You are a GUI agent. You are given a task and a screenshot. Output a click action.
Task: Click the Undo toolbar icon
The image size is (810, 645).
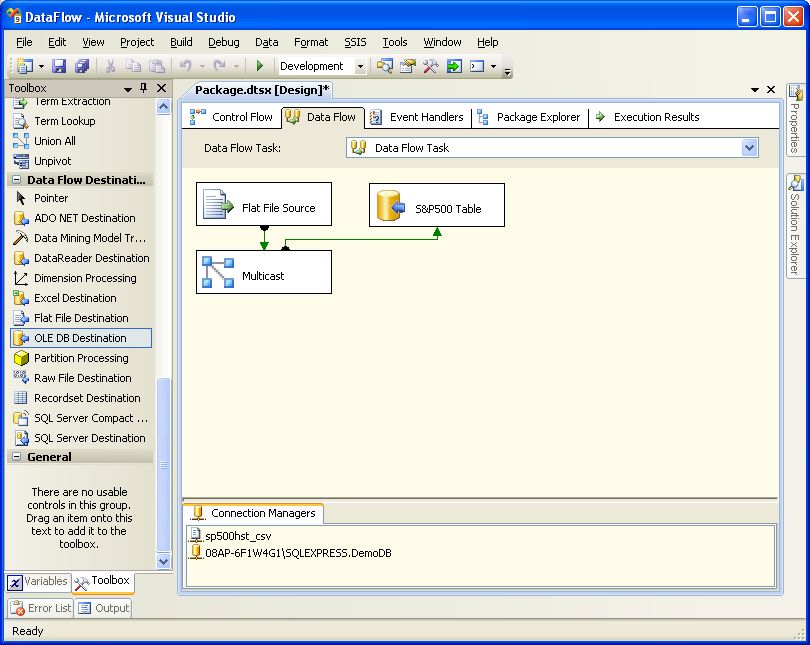point(185,66)
